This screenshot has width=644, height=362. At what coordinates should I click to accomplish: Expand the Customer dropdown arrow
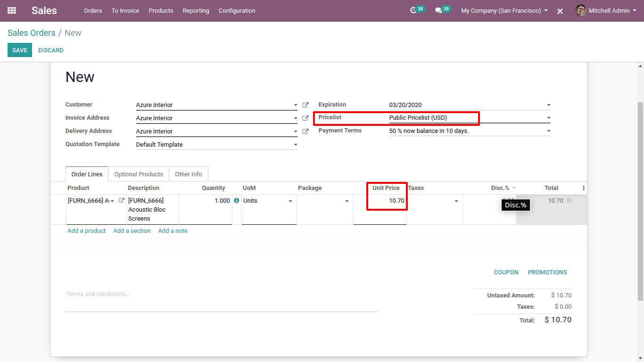[x=296, y=105]
